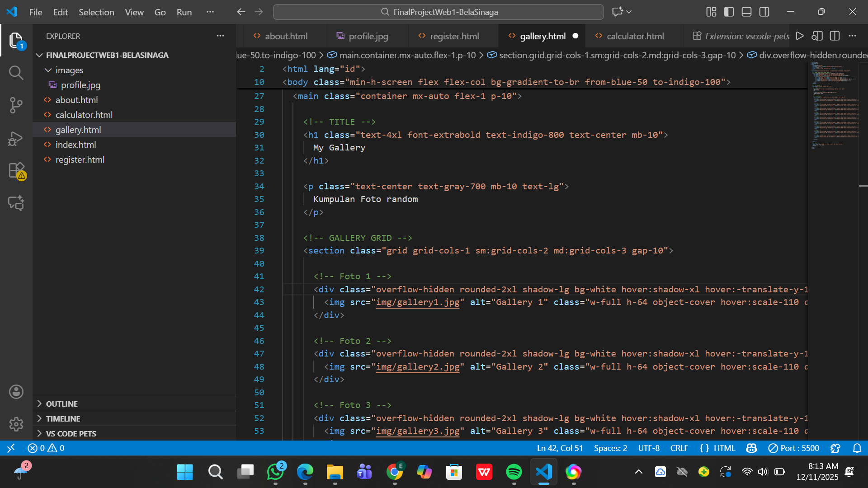Open the Accounts menu icon
The image size is (868, 488).
16,392
